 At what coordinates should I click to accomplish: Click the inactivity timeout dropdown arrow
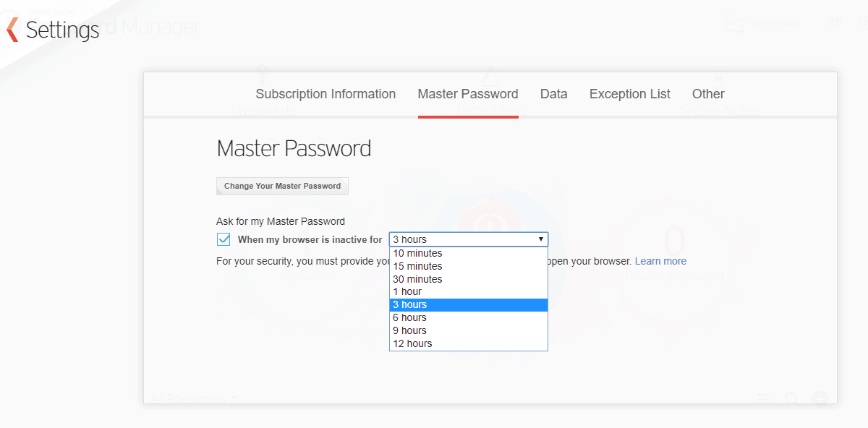540,239
